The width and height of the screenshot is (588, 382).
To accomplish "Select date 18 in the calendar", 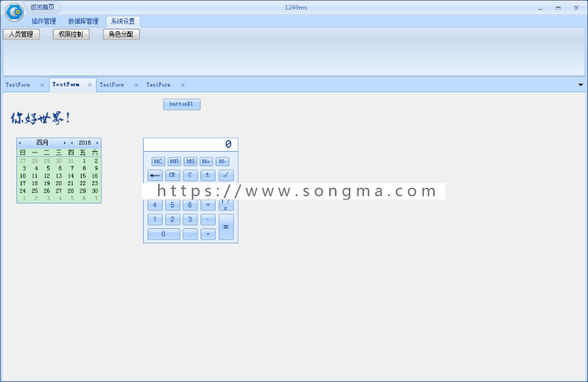I will pos(35,183).
